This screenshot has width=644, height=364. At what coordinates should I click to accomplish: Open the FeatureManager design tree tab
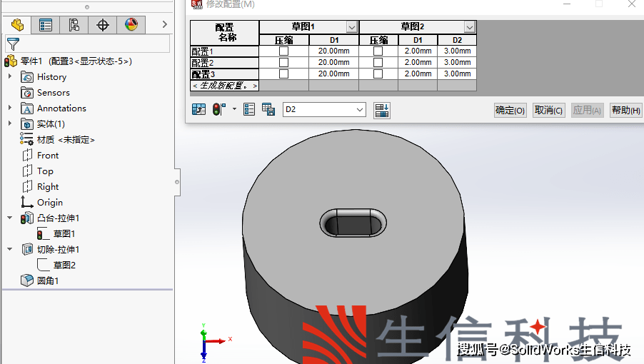click(17, 25)
